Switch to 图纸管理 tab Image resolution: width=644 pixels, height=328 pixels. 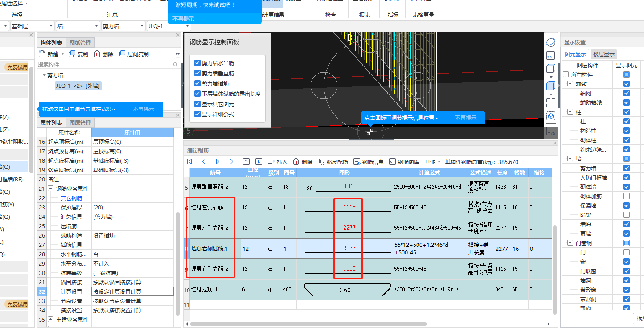[x=80, y=43]
